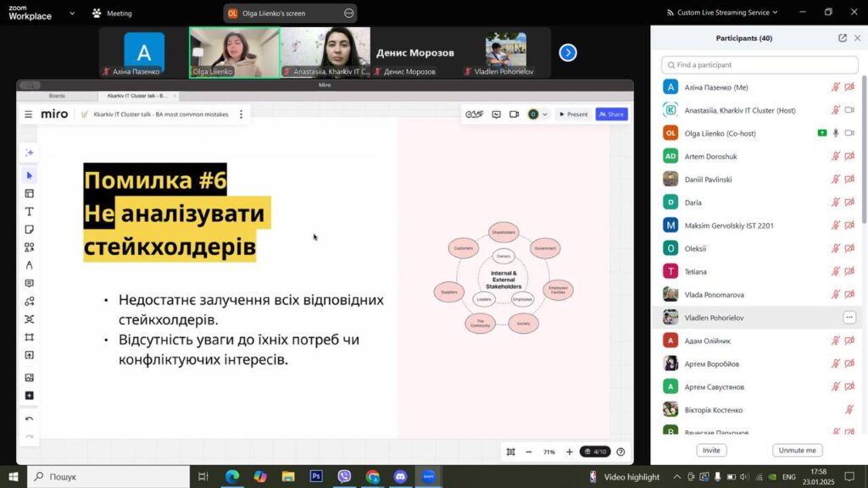Open the Miro help question icon
This screenshot has width=868, height=488.
pos(620,452)
